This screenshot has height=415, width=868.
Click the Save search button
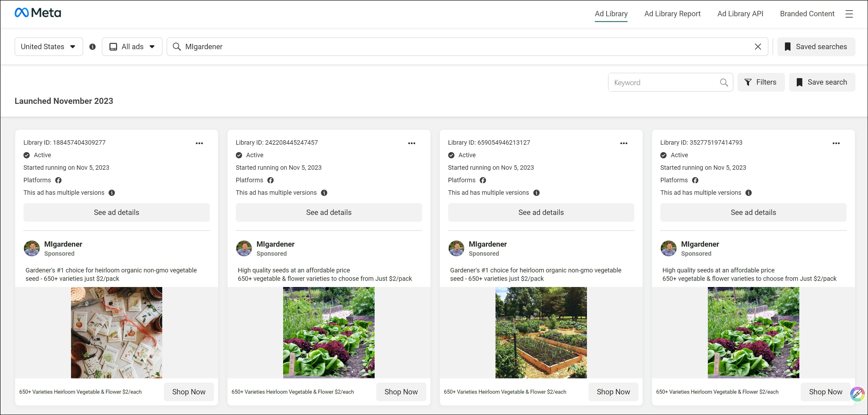[x=822, y=83]
